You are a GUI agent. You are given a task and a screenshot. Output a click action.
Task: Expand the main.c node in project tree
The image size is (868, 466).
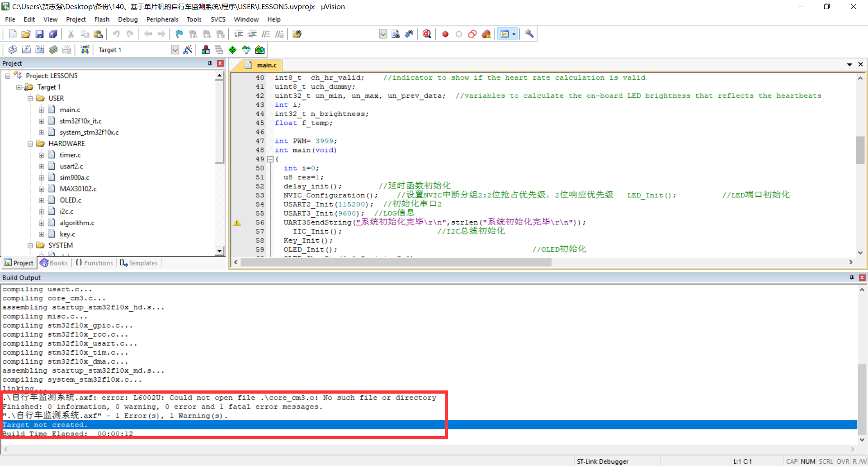[x=42, y=110]
